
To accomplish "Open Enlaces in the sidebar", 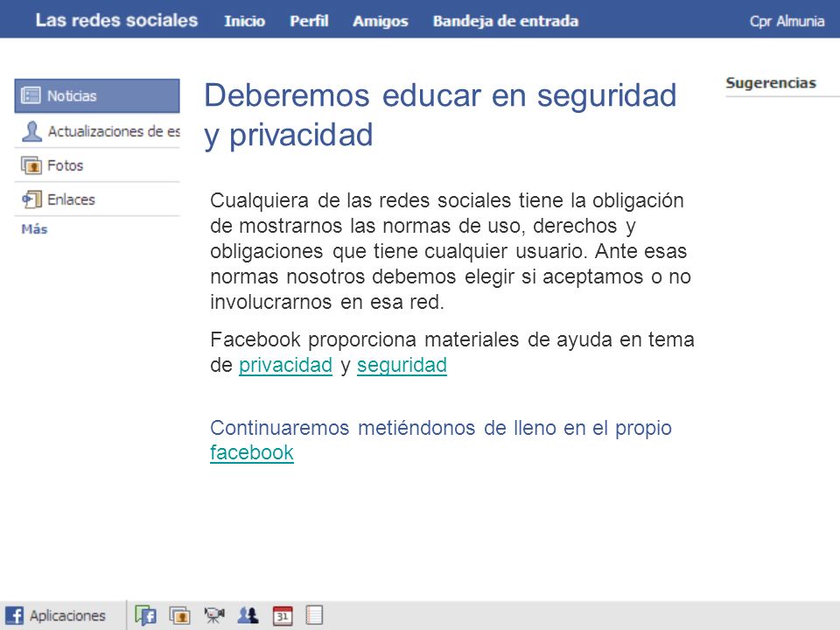I will (97, 199).
